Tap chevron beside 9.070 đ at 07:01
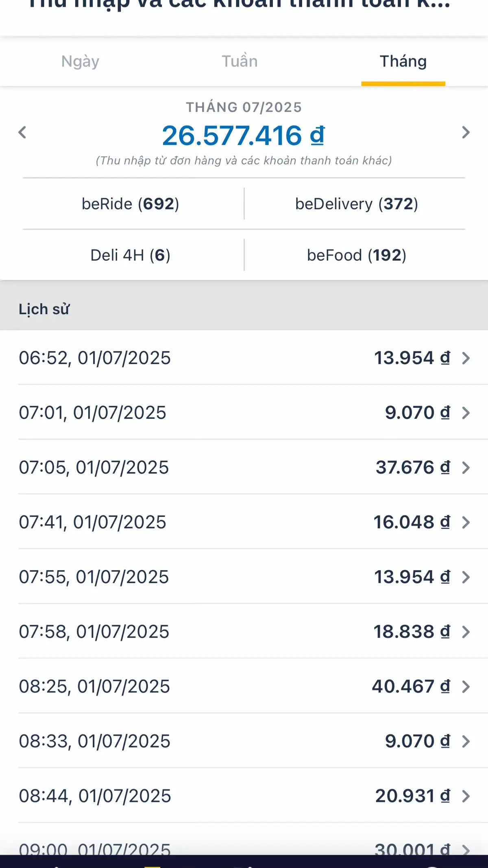The image size is (488, 868). pos(466,413)
